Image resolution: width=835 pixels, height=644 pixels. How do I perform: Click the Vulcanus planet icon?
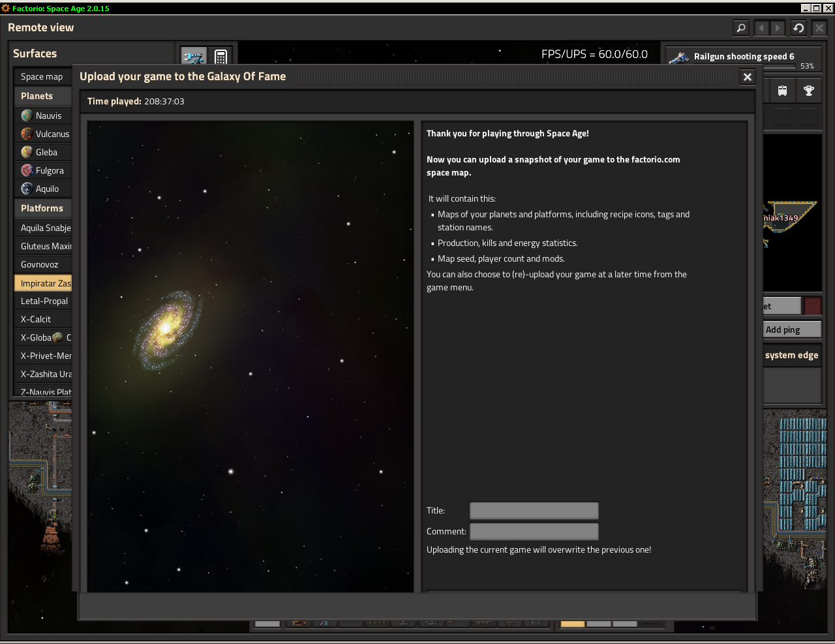click(x=27, y=134)
